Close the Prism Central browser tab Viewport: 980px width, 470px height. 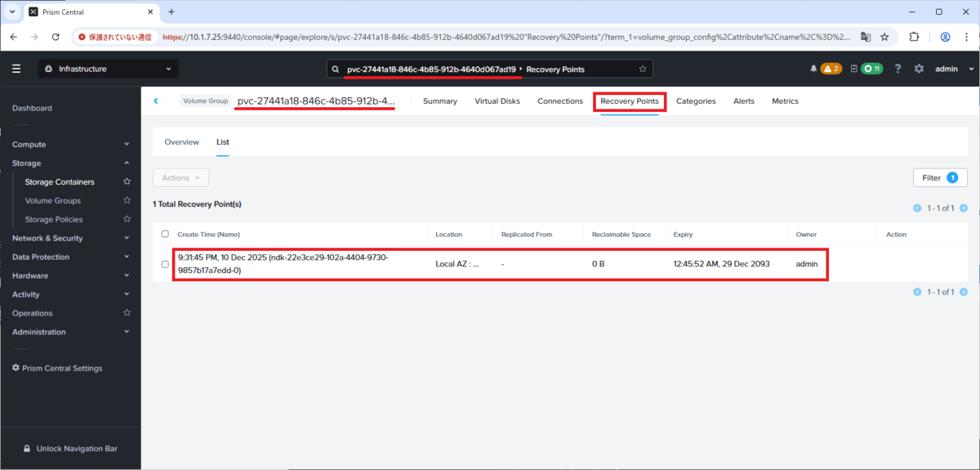pyautogui.click(x=149, y=12)
